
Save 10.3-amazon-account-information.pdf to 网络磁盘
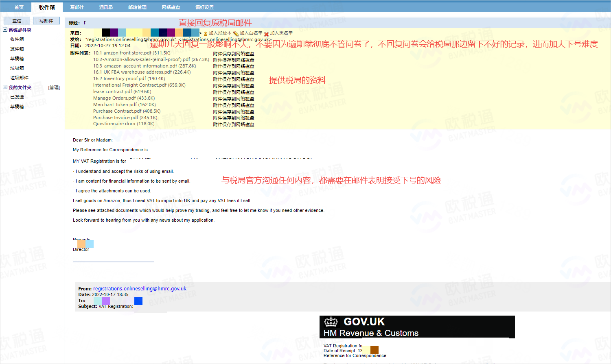234,66
